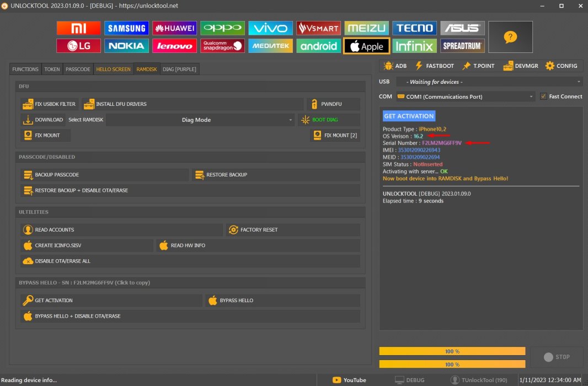588x386 pixels.
Task: Select the Apple brand tile
Action: click(366, 46)
